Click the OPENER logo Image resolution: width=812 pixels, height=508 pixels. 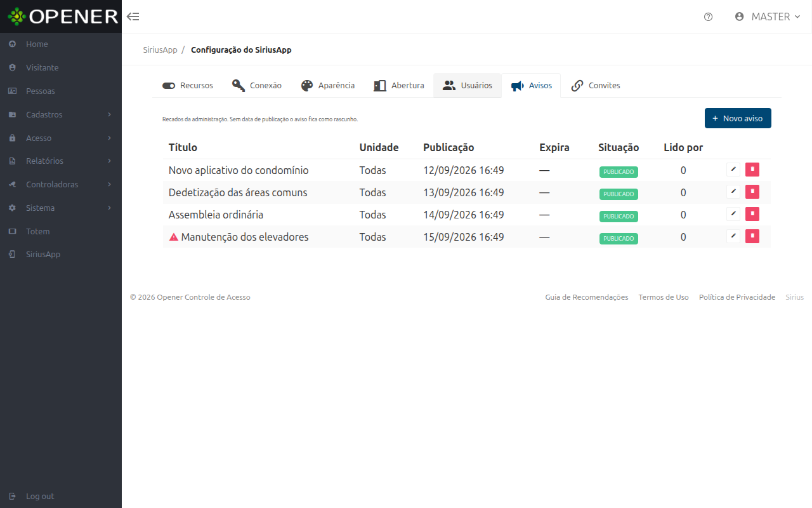point(62,17)
